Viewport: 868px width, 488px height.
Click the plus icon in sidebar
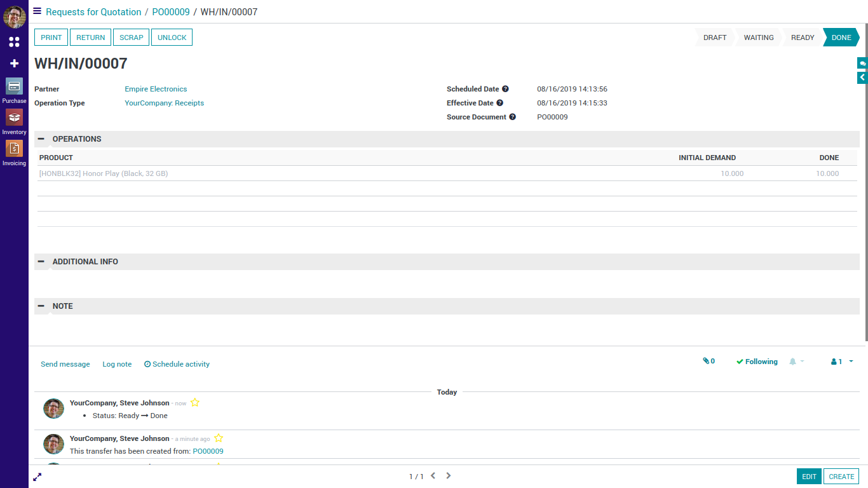14,64
